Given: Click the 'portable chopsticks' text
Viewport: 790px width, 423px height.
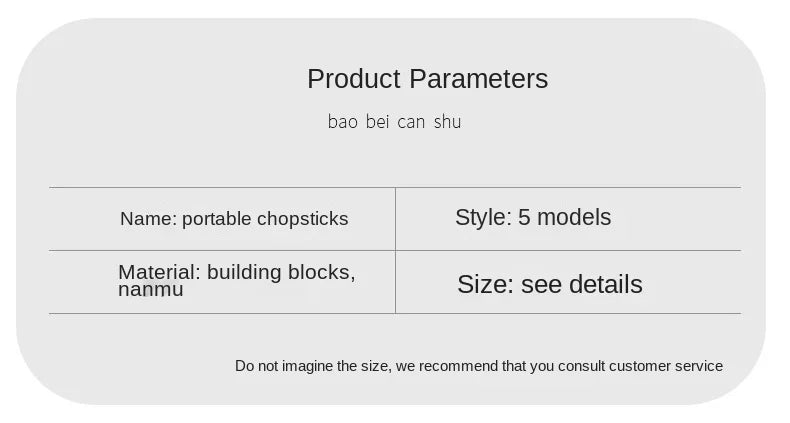Looking at the screenshot, I should 265,219.
